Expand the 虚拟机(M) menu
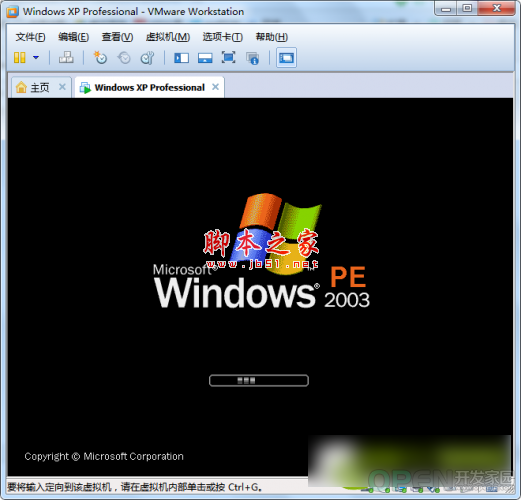Image resolution: width=521 pixels, height=500 pixels. pos(168,37)
